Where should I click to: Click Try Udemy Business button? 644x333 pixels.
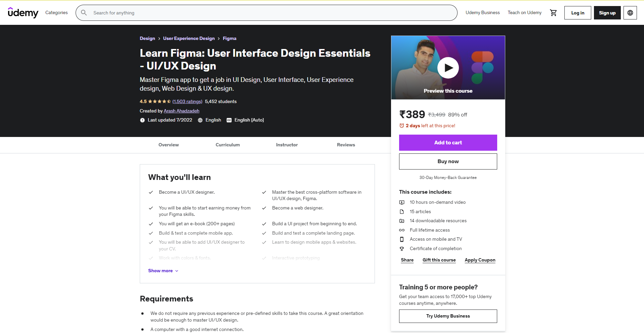point(448,316)
